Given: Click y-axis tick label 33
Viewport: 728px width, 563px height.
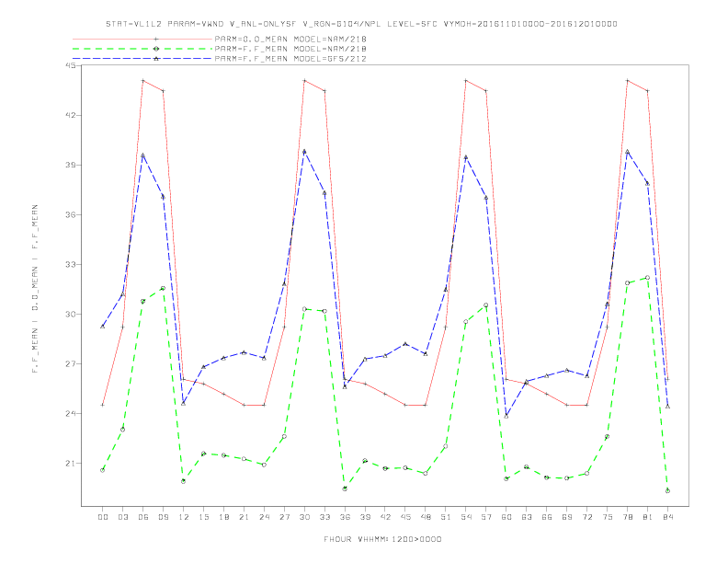Looking at the screenshot, I should [x=70, y=264].
